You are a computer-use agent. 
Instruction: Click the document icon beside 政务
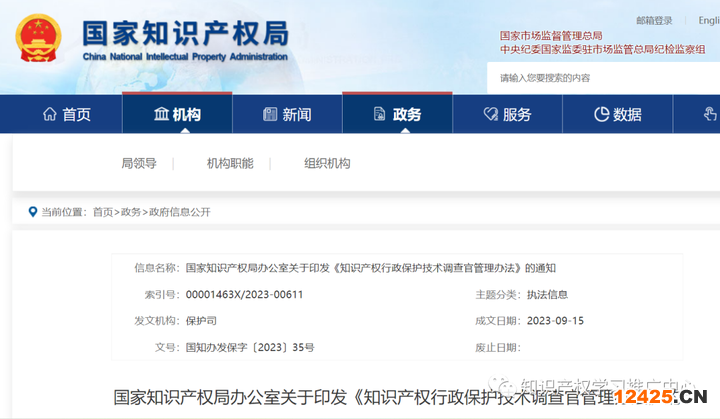(x=379, y=115)
